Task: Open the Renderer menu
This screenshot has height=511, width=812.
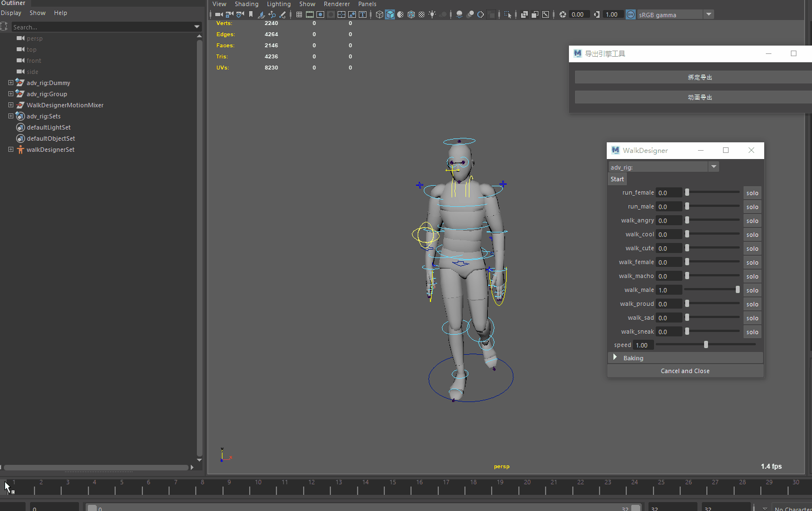Action: pos(336,4)
